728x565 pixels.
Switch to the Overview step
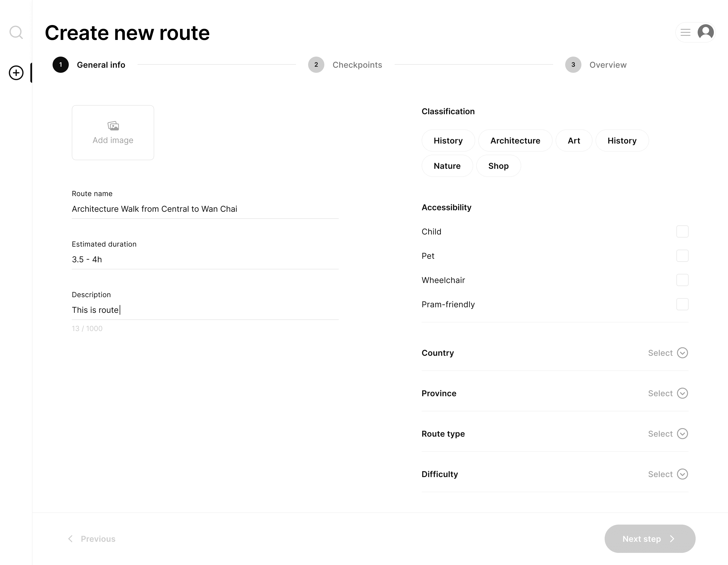[608, 65]
